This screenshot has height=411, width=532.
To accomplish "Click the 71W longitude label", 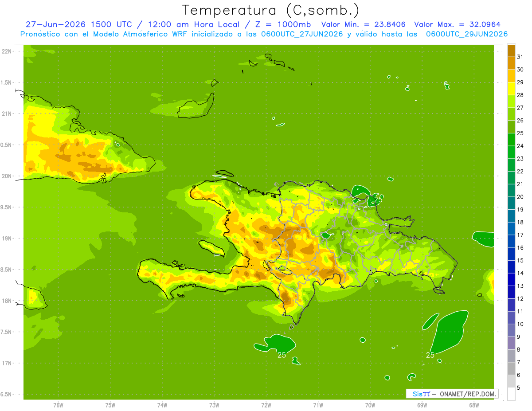I will pos(318,405).
